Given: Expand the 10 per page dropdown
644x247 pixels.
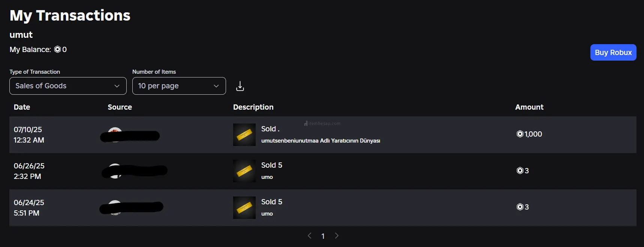Looking at the screenshot, I should [x=179, y=86].
